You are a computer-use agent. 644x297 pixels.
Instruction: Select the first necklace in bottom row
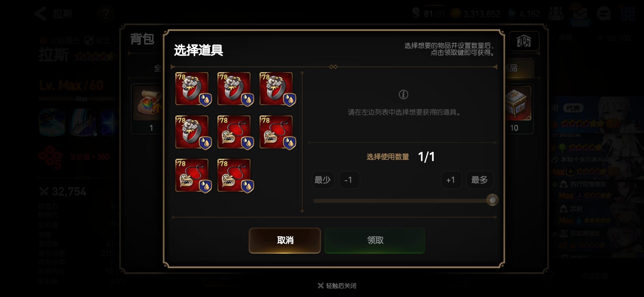[192, 175]
